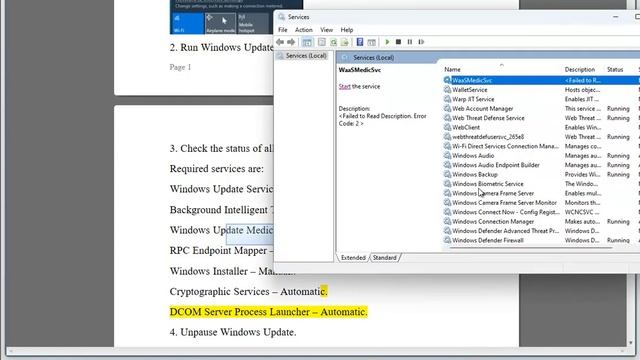Open the blue Help toolbar icon
This screenshot has height=360, width=640.
pos(360,42)
